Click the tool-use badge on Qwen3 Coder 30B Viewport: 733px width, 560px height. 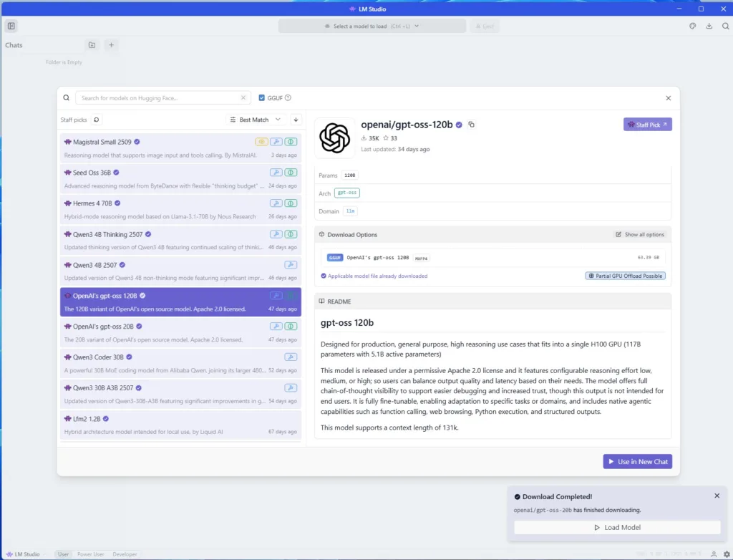[x=291, y=357]
